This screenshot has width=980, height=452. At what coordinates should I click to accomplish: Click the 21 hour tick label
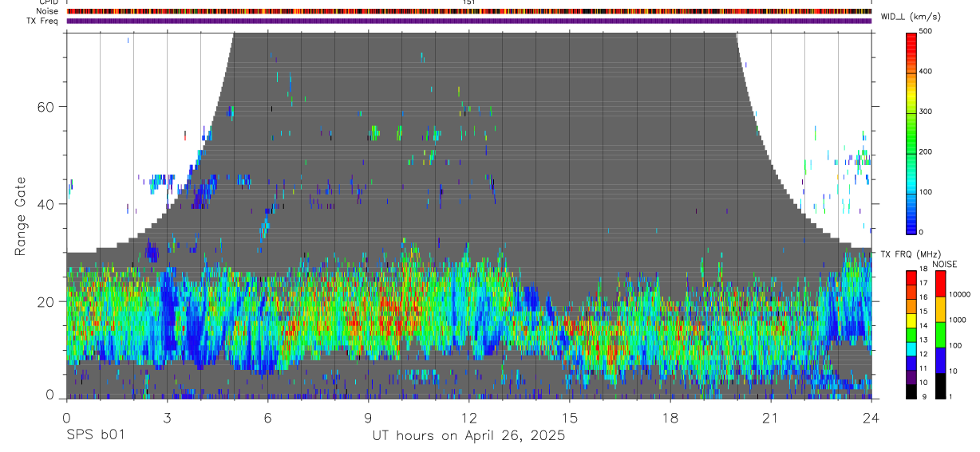[x=771, y=417]
